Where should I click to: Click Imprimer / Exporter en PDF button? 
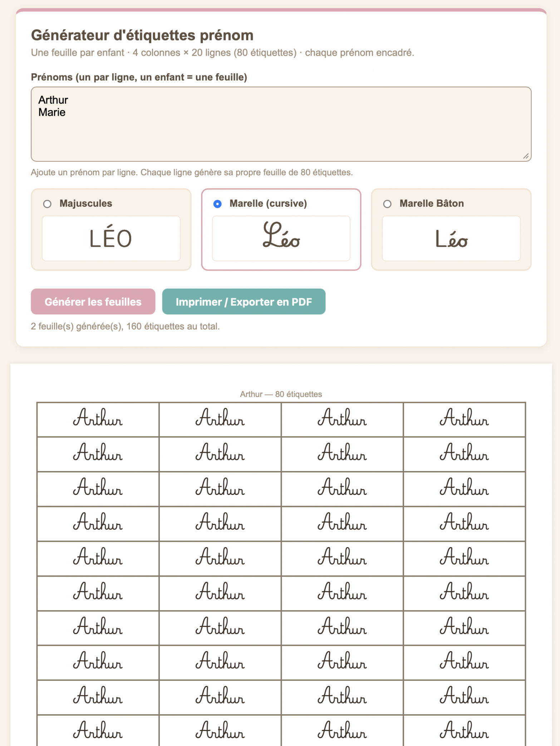[x=244, y=301]
